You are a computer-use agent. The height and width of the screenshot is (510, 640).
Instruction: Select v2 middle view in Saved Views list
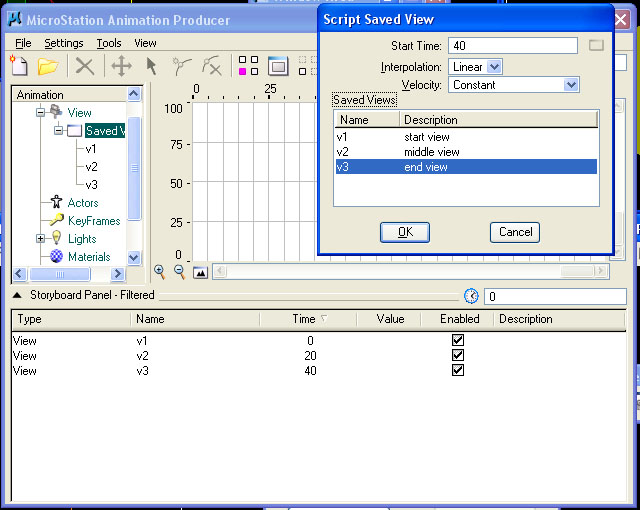[x=466, y=152]
